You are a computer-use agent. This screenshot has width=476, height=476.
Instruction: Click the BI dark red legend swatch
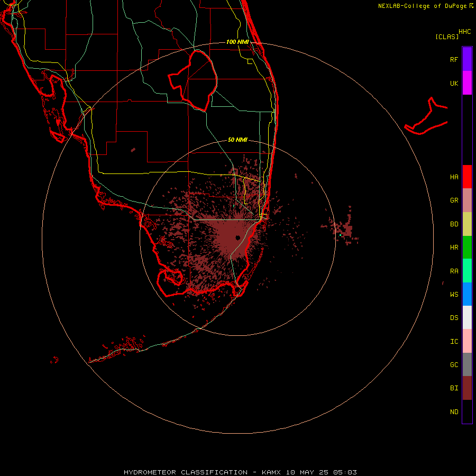pos(467,388)
